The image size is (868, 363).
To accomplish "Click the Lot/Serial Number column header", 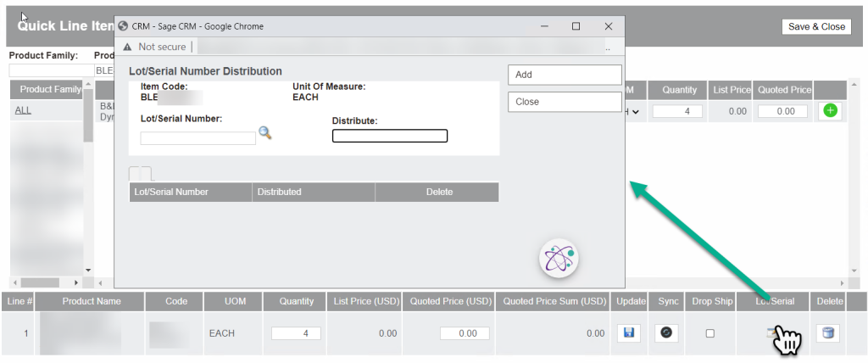I will click(x=191, y=192).
